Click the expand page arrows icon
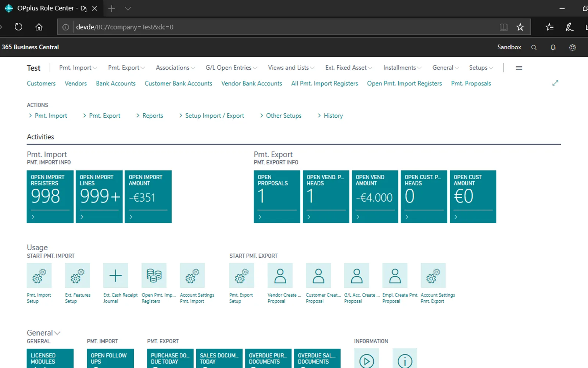The width and height of the screenshot is (588, 368). coord(555,83)
